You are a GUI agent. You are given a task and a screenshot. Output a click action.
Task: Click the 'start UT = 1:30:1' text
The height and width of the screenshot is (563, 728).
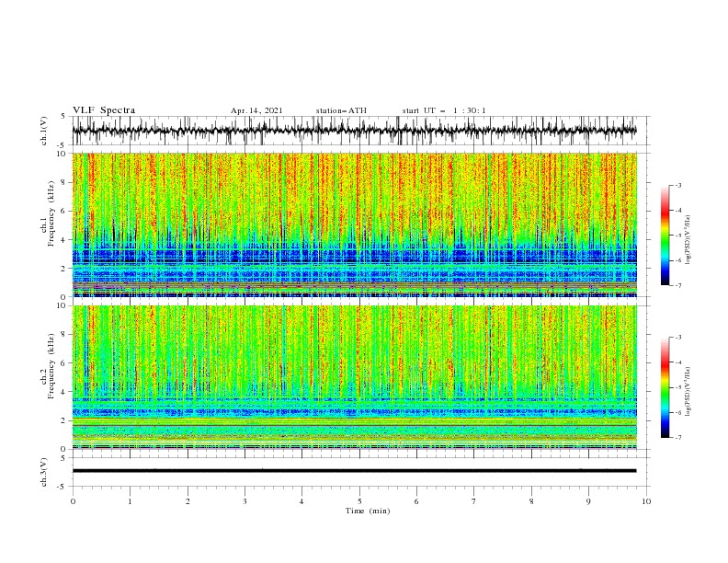point(444,110)
